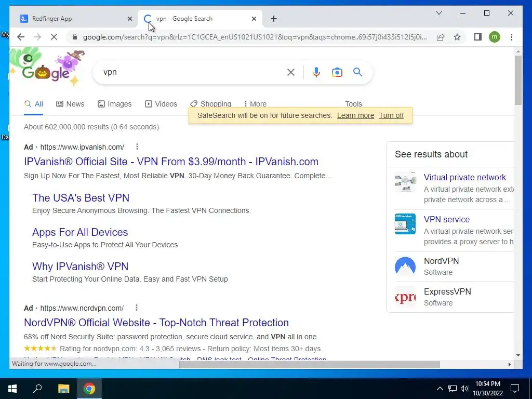Expand the More search filters menu
The image size is (532, 399).
pos(255,104)
